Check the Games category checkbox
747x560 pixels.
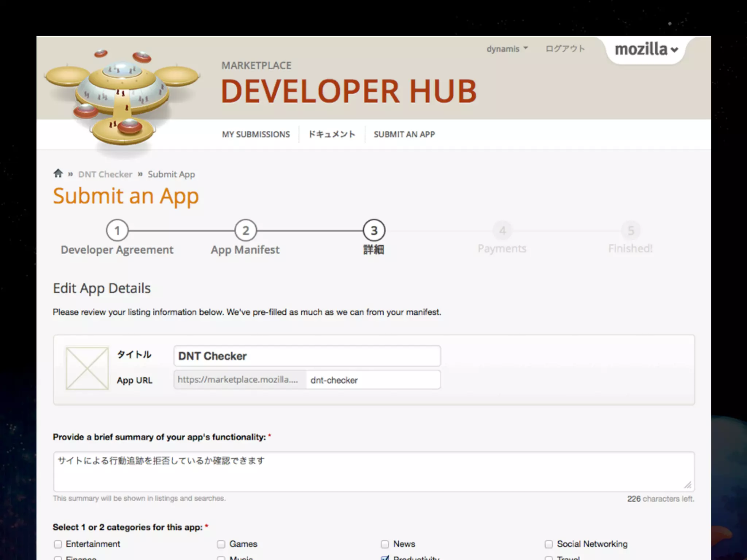coord(221,544)
